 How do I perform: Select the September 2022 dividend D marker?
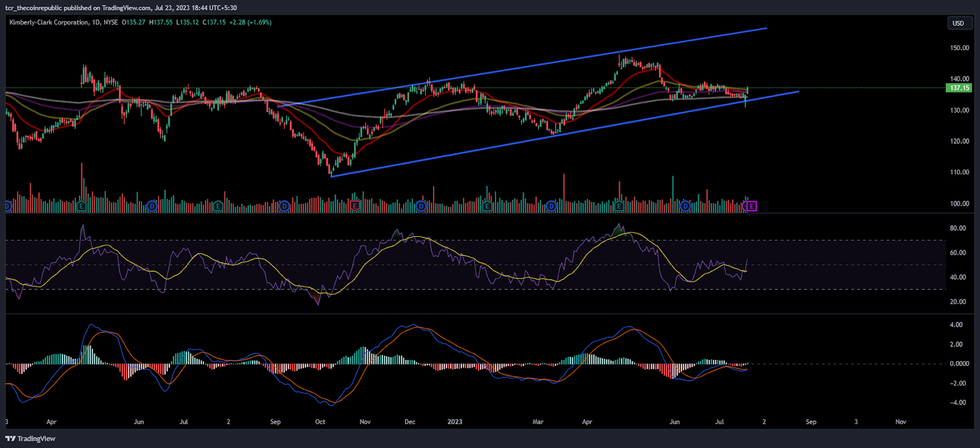pos(284,206)
